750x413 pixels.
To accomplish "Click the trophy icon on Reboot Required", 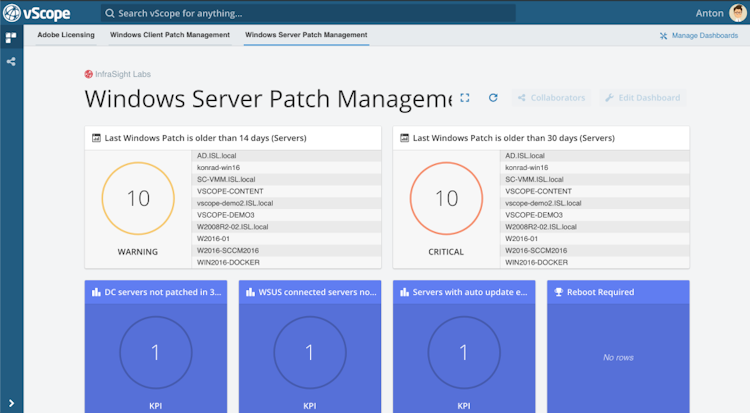I will 558,292.
